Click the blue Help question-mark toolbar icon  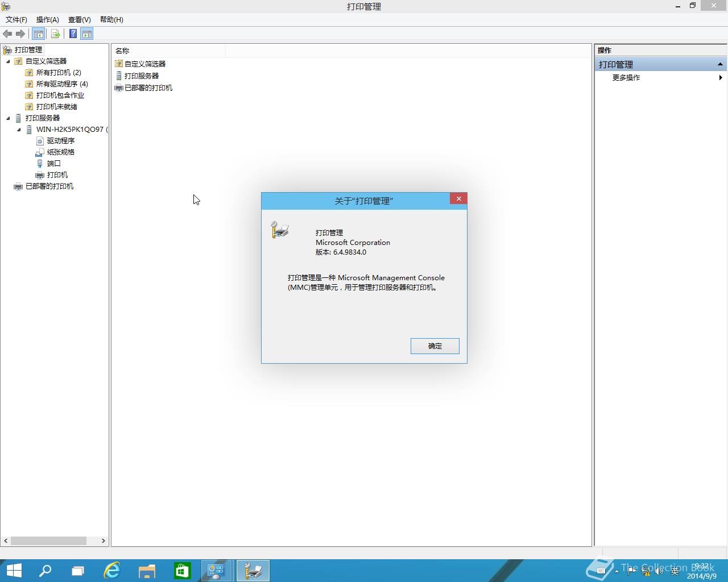tap(73, 34)
